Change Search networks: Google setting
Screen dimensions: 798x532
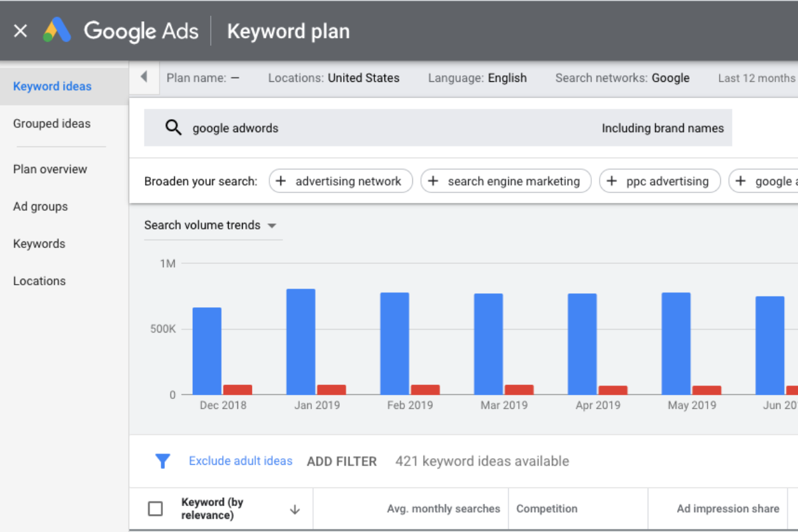coord(622,78)
